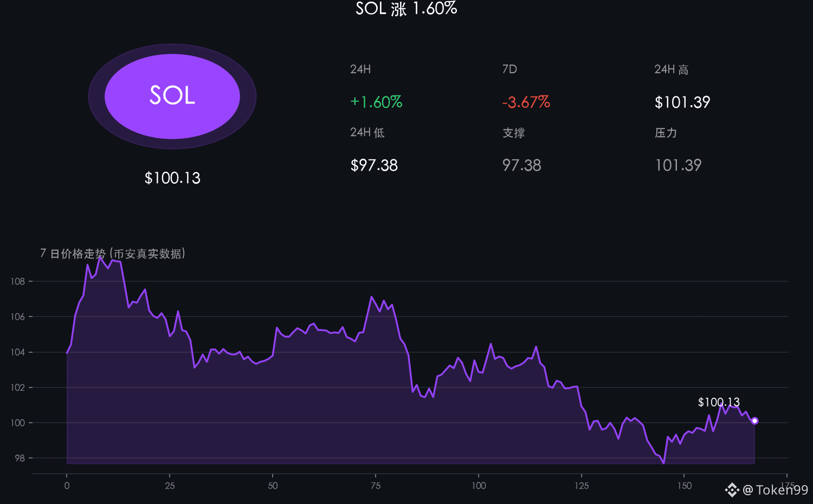
Task: Click the purple SOL coin logo
Action: click(172, 96)
